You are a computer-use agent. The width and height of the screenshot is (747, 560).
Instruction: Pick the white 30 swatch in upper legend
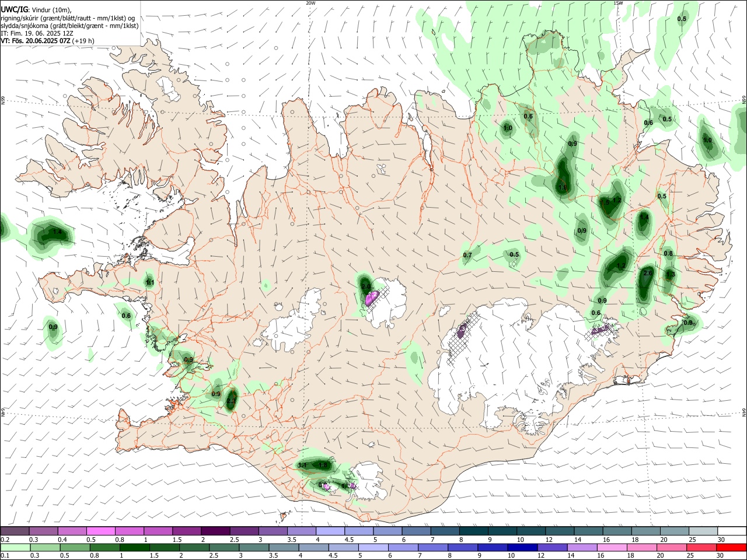(732, 531)
